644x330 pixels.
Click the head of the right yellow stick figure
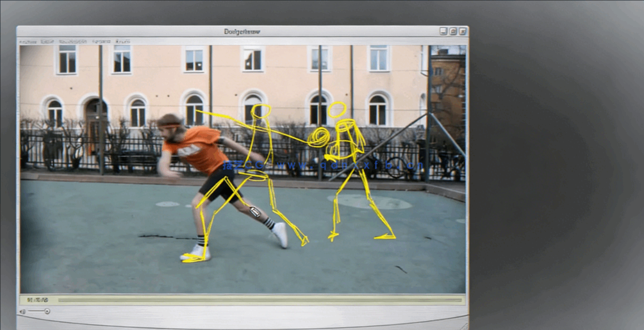[337, 110]
